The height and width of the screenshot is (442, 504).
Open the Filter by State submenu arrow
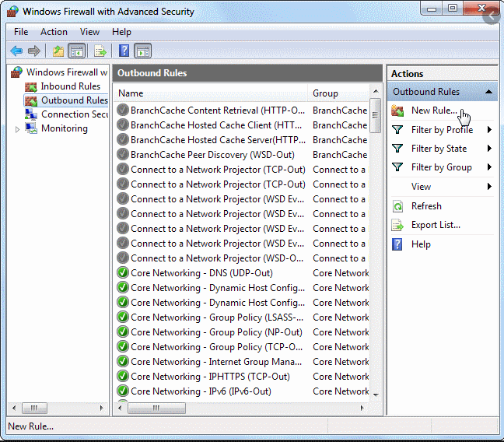tap(489, 149)
